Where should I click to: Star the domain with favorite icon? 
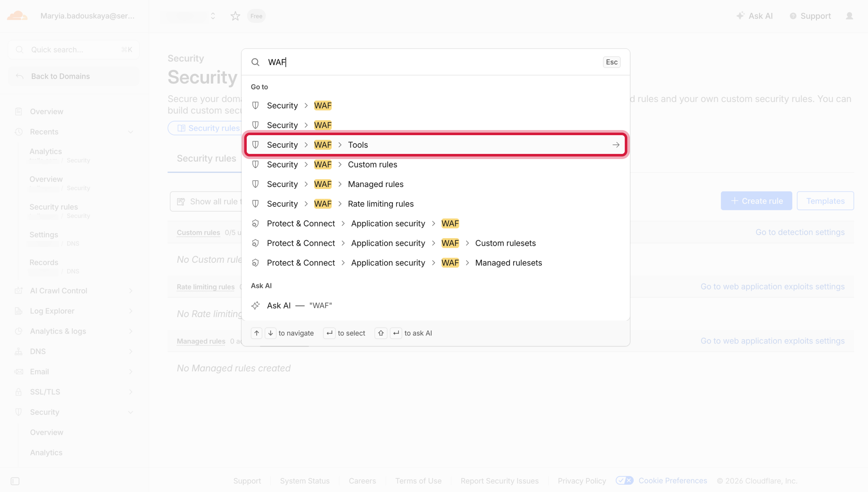tap(235, 16)
